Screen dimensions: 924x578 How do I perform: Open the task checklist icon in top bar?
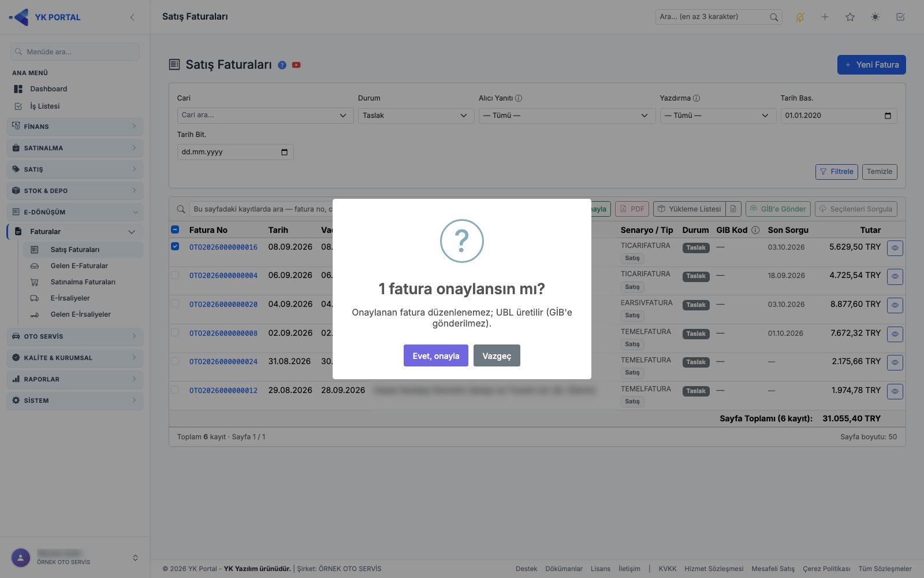pos(900,17)
